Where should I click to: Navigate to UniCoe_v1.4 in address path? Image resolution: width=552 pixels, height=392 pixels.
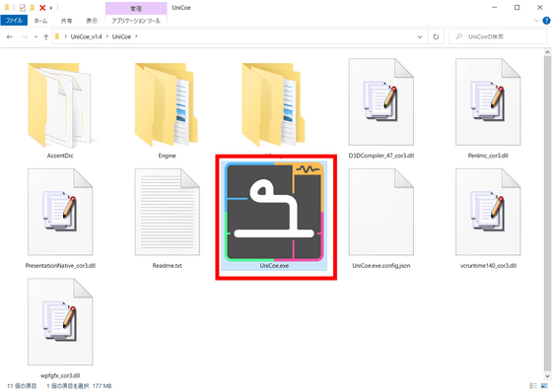click(87, 36)
